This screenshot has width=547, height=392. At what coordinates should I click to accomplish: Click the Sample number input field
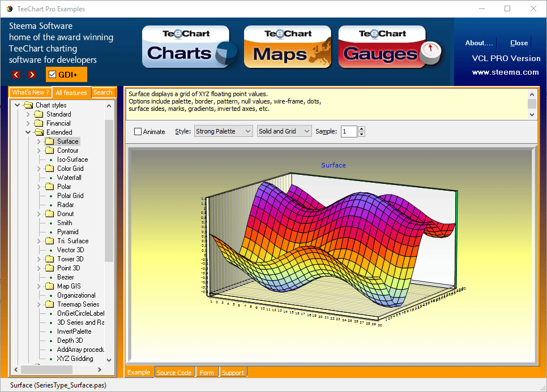pos(349,131)
